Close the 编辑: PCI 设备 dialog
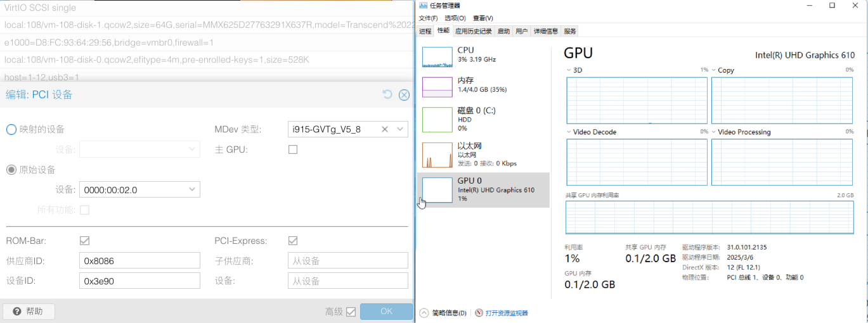868x323 pixels. pos(404,95)
